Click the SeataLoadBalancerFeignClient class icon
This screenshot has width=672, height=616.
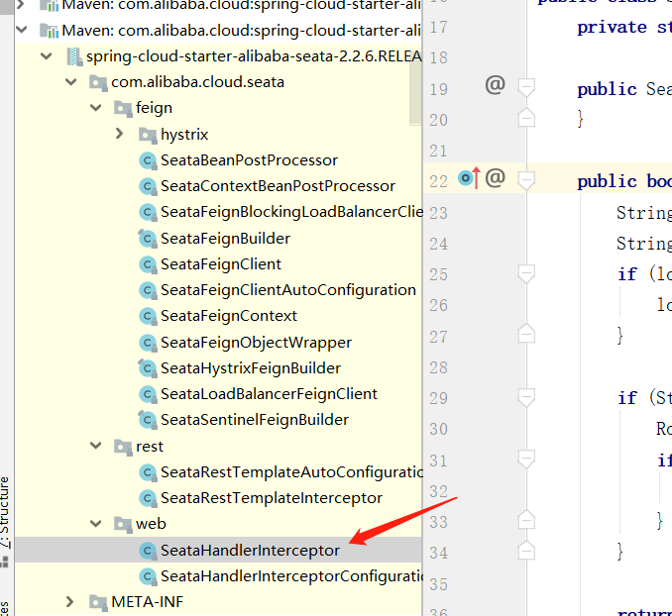tap(148, 394)
